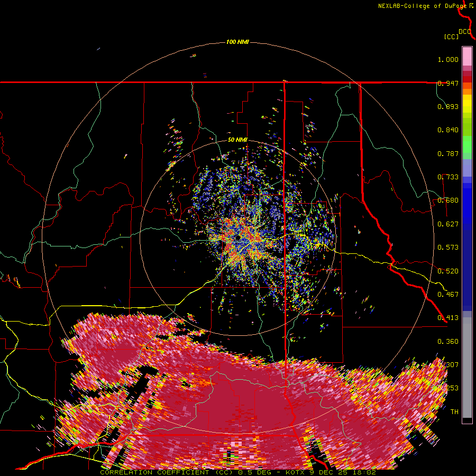Click the 0.467 scale value
The image size is (476, 476).
pos(448,294)
